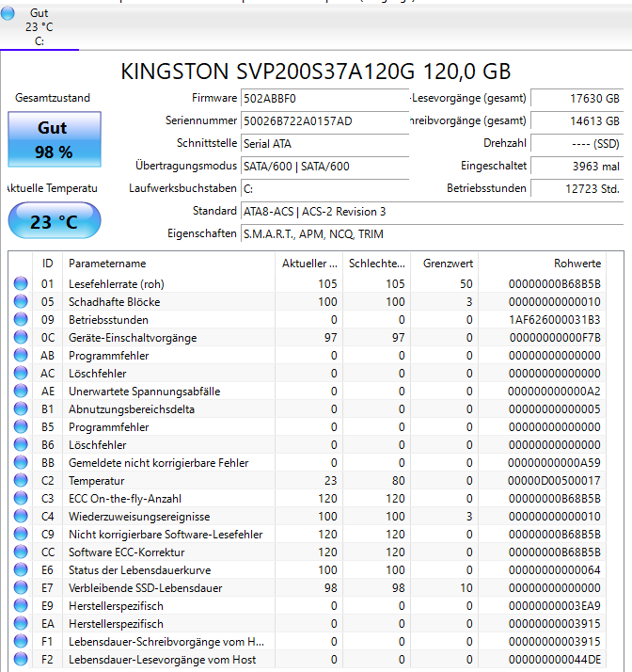
Task: Select the Verbleibende SSD-Lebensdauer parameter name
Action: [x=146, y=588]
